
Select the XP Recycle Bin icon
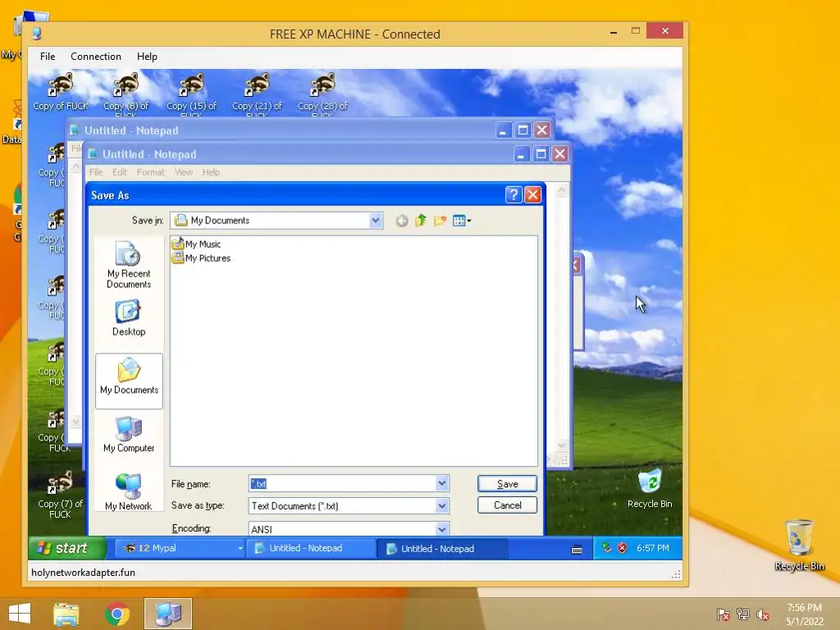click(x=650, y=489)
